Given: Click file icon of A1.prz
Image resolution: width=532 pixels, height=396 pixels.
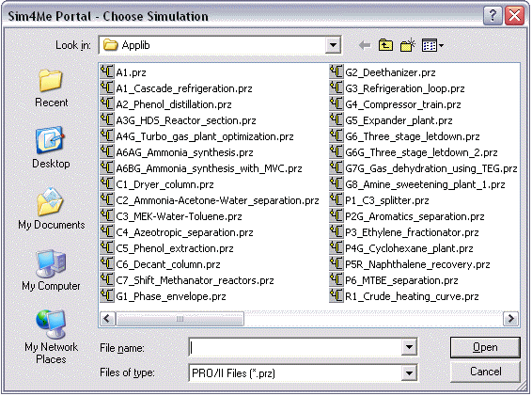Looking at the screenshot, I should pyautogui.click(x=107, y=71).
